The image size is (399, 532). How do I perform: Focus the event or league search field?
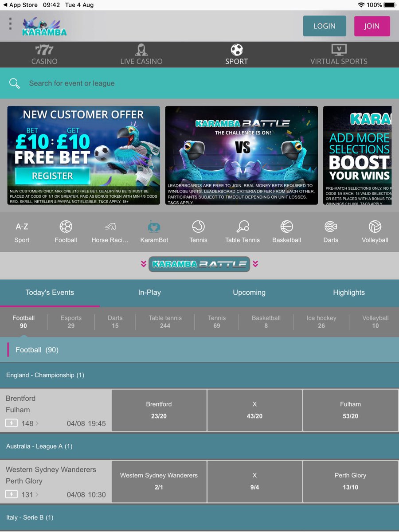(199, 83)
